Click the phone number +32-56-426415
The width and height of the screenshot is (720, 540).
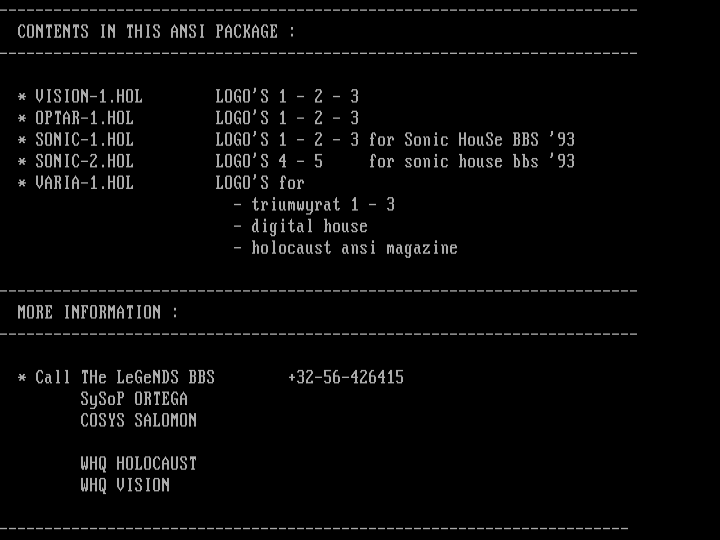coord(345,378)
